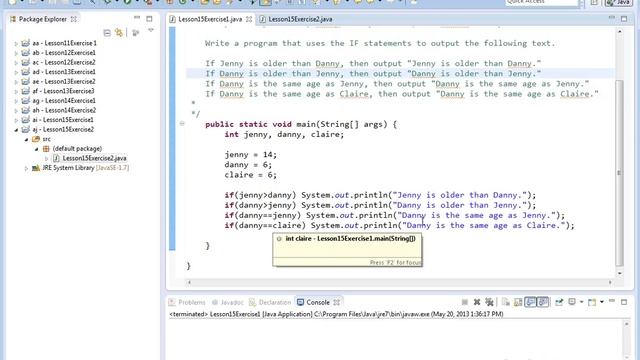The image size is (640, 360).
Task: Click Display Selected Console icon
Action: 572,302
